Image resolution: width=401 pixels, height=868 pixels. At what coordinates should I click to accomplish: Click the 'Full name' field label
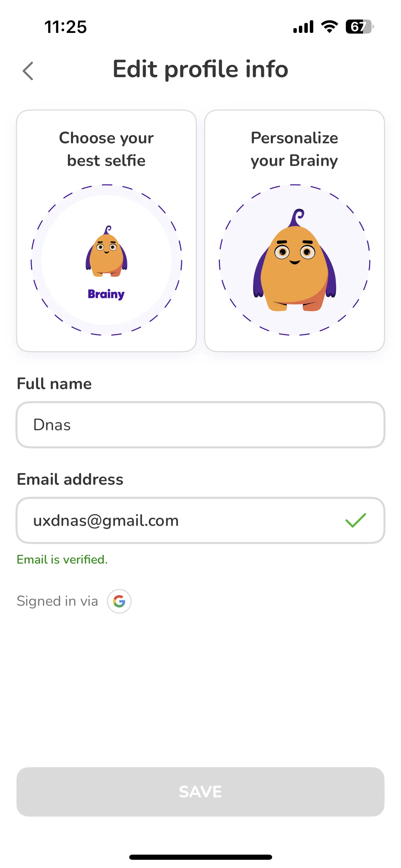(x=54, y=384)
